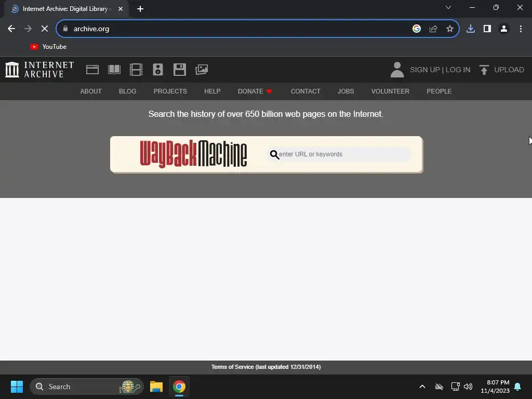Viewport: 532px width, 399px height.
Task: Open the HELP menu item
Action: coord(212,91)
